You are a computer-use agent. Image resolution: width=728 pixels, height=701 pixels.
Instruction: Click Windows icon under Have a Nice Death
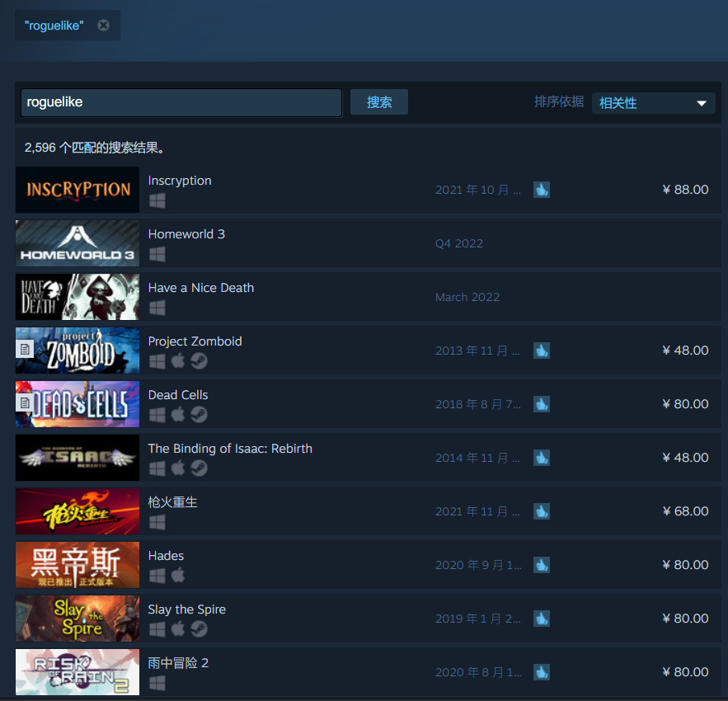coord(157,308)
